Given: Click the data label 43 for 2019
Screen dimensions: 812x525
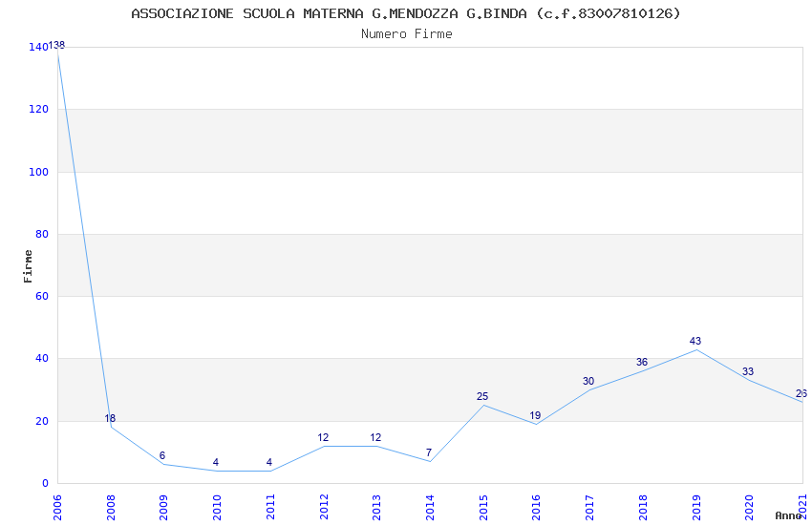Looking at the screenshot, I should click(694, 341).
